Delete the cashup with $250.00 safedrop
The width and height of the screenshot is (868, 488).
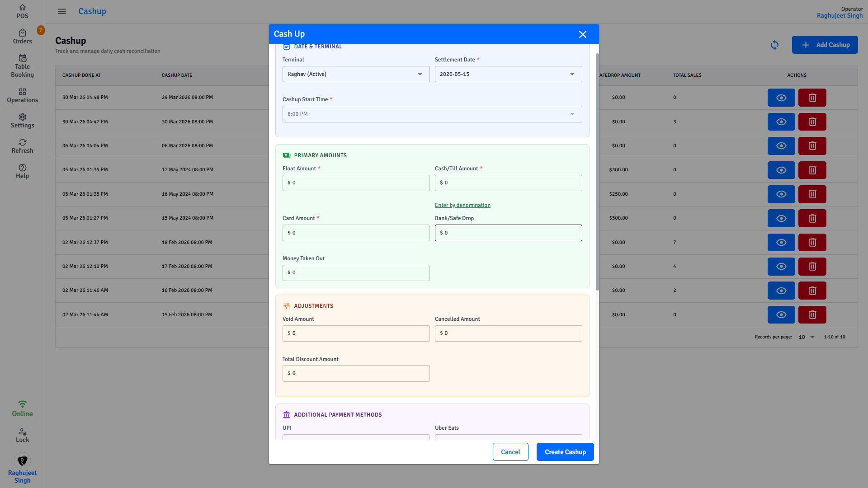(812, 194)
